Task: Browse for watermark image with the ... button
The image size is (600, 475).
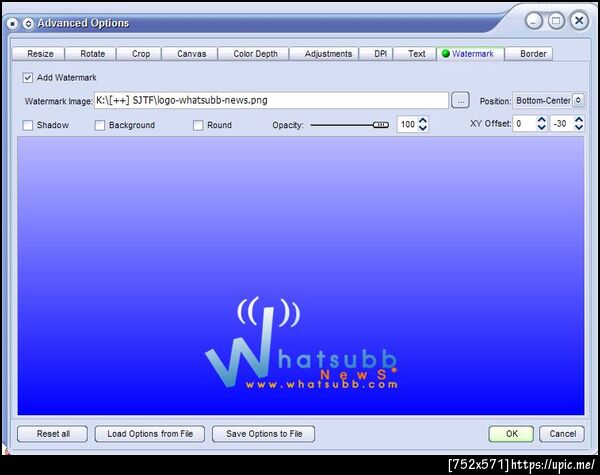Action: (x=460, y=101)
